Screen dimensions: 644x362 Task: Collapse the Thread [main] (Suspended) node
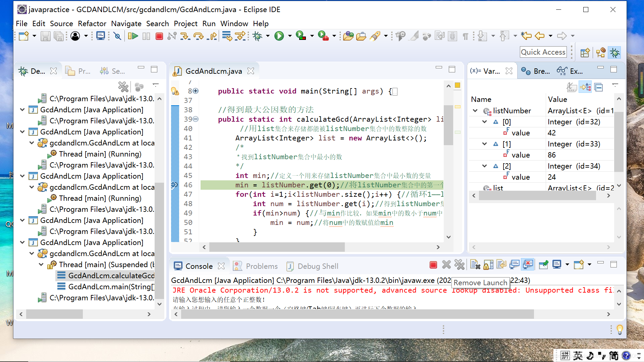pos(41,264)
